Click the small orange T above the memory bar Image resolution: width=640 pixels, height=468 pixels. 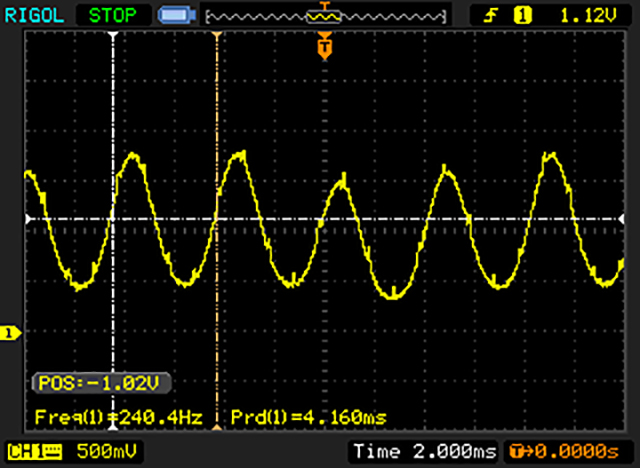pos(325,5)
